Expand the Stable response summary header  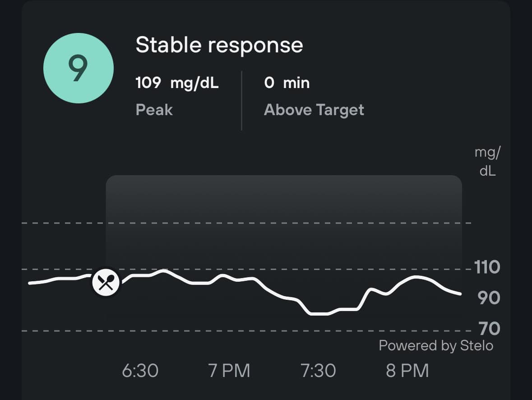tap(220, 44)
